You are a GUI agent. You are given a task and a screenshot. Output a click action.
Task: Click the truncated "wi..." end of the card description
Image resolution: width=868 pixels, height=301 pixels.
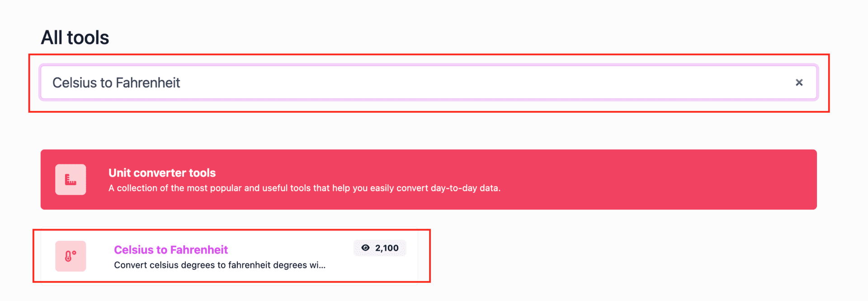pos(317,265)
